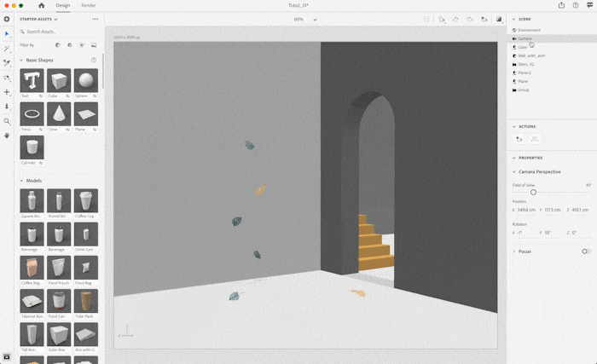Viewport: 597px width, 364px height.
Task: Filter assets by images icon
Action: point(93,44)
